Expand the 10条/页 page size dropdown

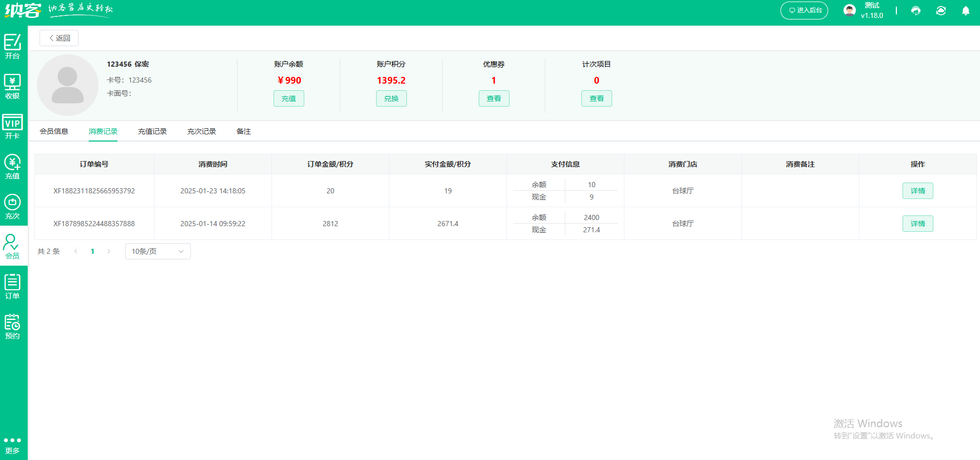tap(158, 251)
